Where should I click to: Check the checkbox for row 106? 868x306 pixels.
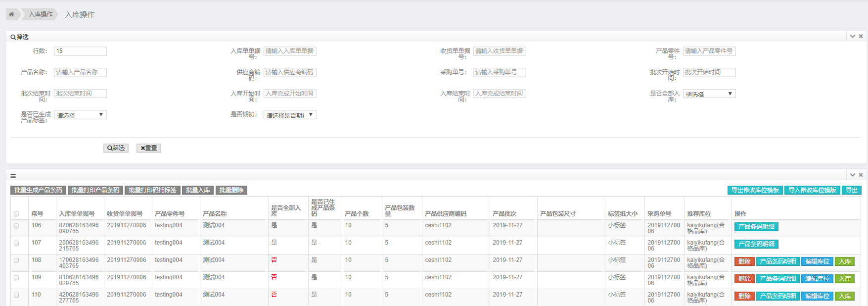click(x=16, y=226)
